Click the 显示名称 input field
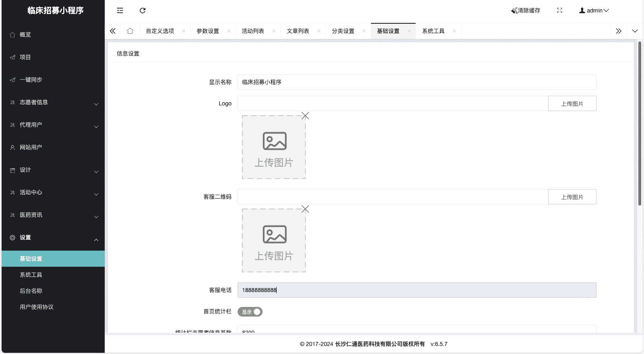 (416, 82)
